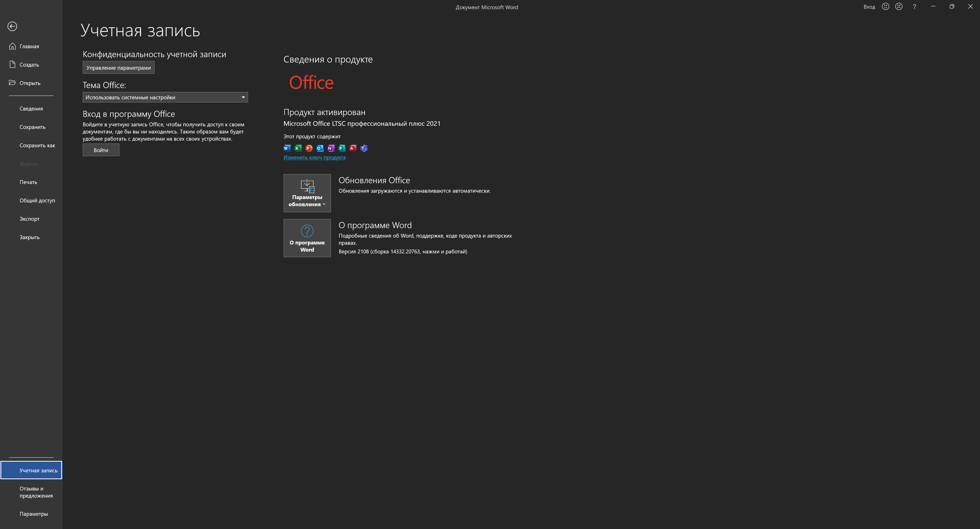Select Сведения tab in sidebar
This screenshot has width=980, height=529.
31,109
